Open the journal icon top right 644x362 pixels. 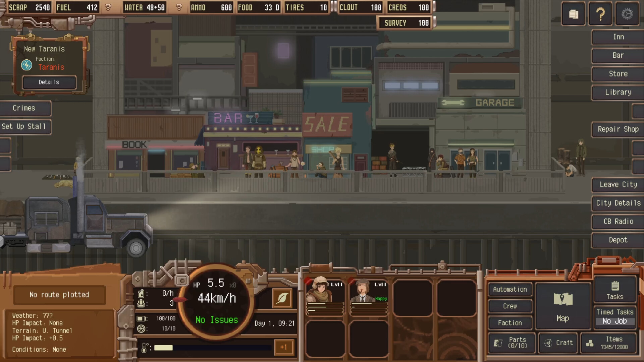[x=573, y=14]
